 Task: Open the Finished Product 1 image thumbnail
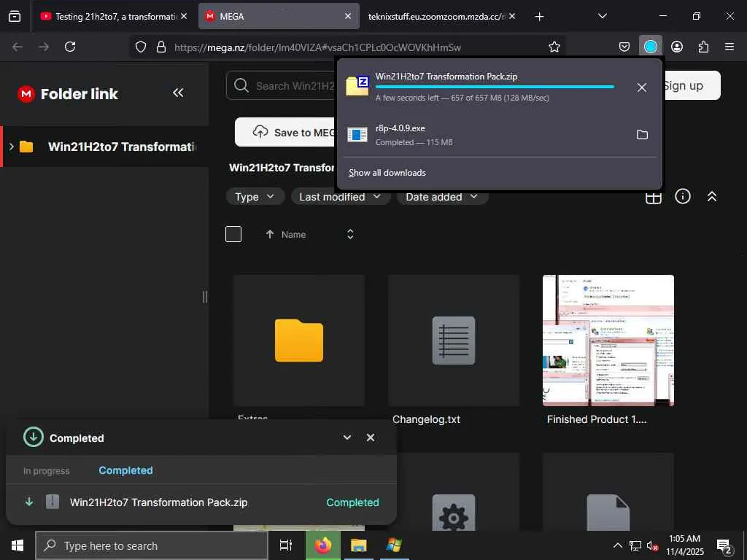608,341
